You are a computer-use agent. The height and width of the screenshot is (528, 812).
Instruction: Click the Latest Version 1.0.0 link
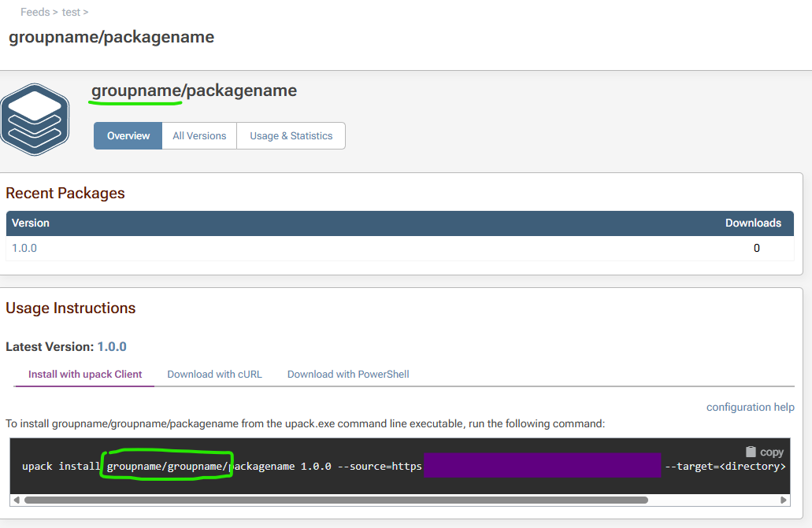[112, 346]
